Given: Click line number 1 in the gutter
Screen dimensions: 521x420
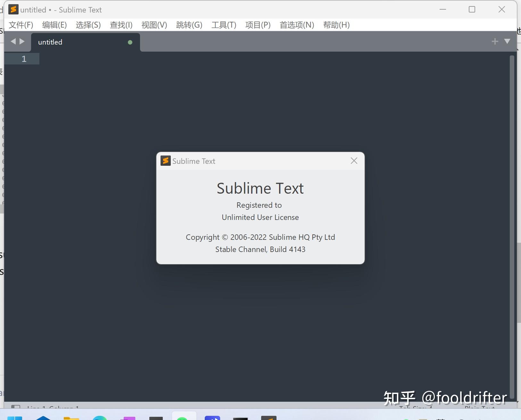Looking at the screenshot, I should click(x=24, y=59).
